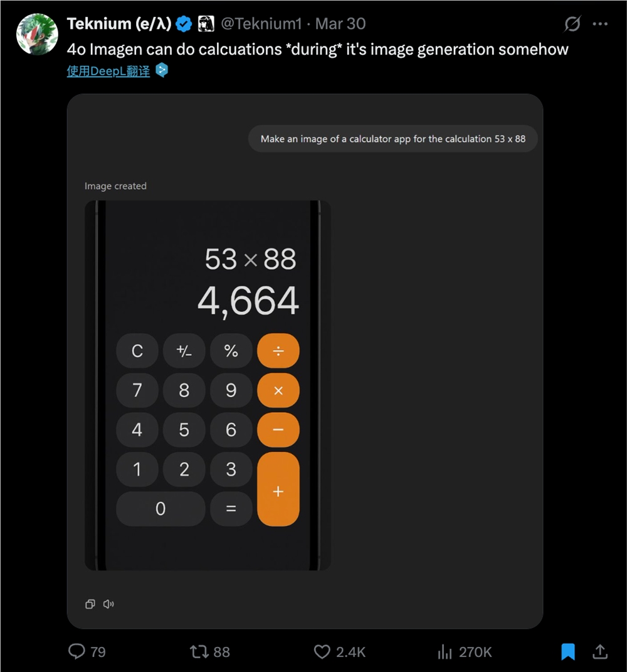The image size is (627, 672).
Task: Translate the tweet with DeepL link
Action: [x=108, y=71]
